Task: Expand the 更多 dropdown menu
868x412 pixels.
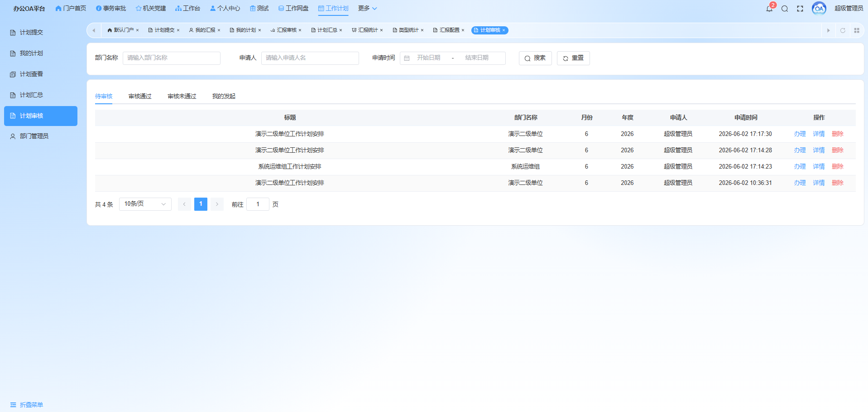Action: [367, 8]
